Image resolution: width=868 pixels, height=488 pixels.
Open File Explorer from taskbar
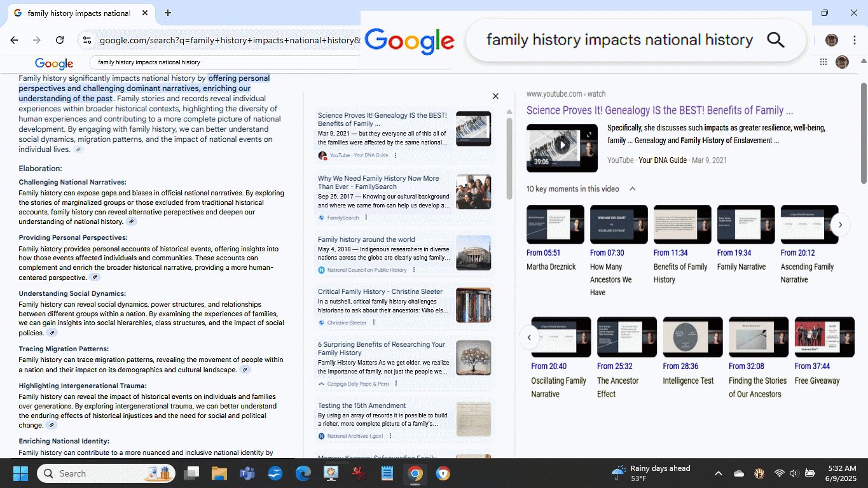click(x=219, y=473)
